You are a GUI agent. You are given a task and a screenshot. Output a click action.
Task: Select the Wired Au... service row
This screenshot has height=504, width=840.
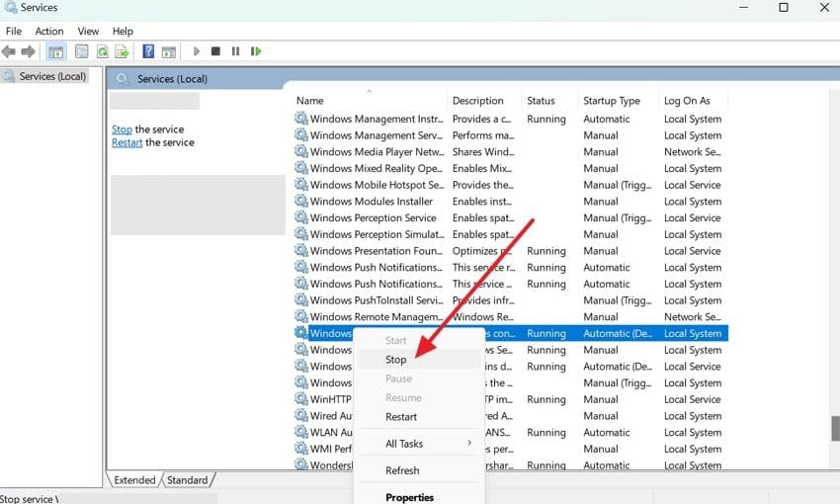(x=511, y=416)
